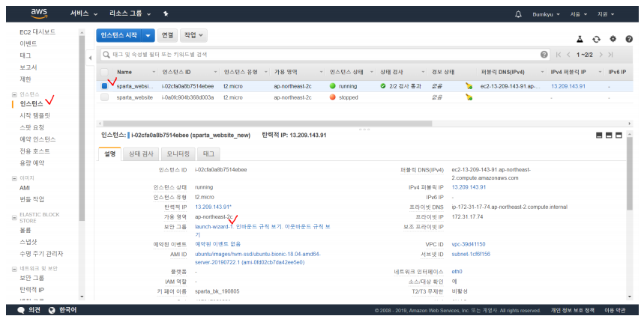Open the subnet-1cf6f156 link
644x319 pixels.
pyautogui.click(x=471, y=254)
